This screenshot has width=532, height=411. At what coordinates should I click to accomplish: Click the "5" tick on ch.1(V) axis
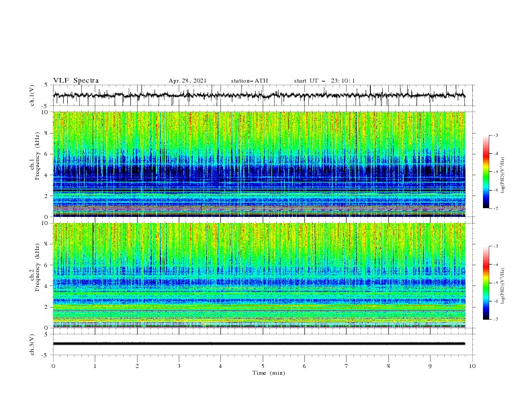(47, 85)
